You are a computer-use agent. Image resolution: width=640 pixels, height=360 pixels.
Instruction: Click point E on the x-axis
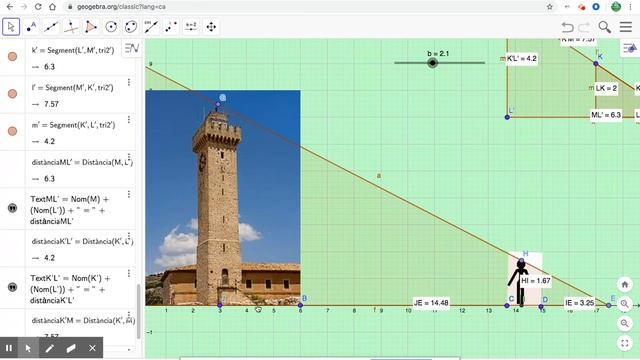click(609, 305)
